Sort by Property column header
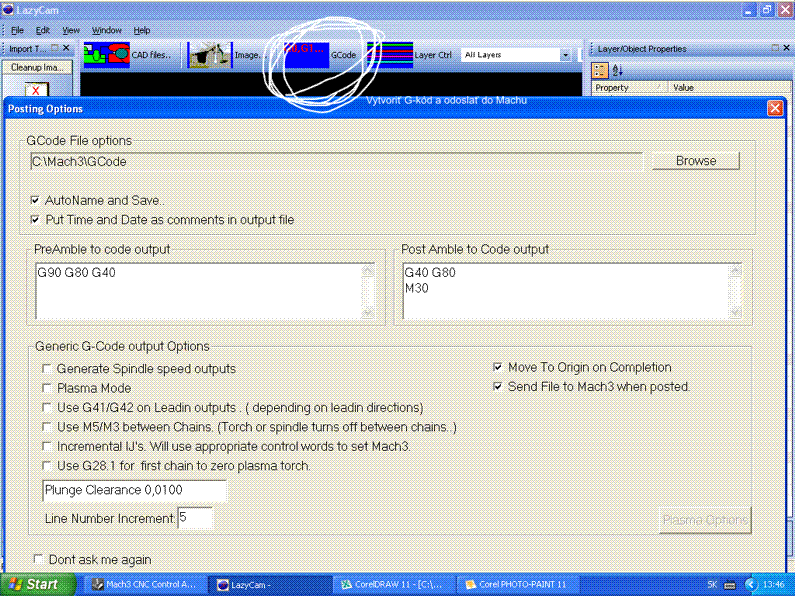This screenshot has height=596, width=795. click(x=629, y=88)
